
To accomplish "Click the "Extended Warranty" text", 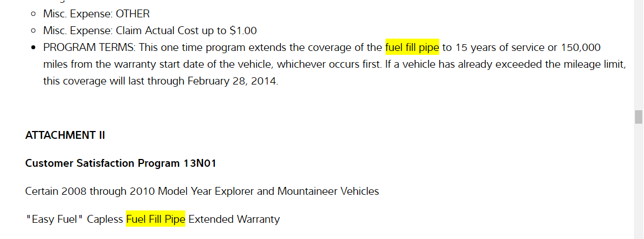I will [x=234, y=219].
